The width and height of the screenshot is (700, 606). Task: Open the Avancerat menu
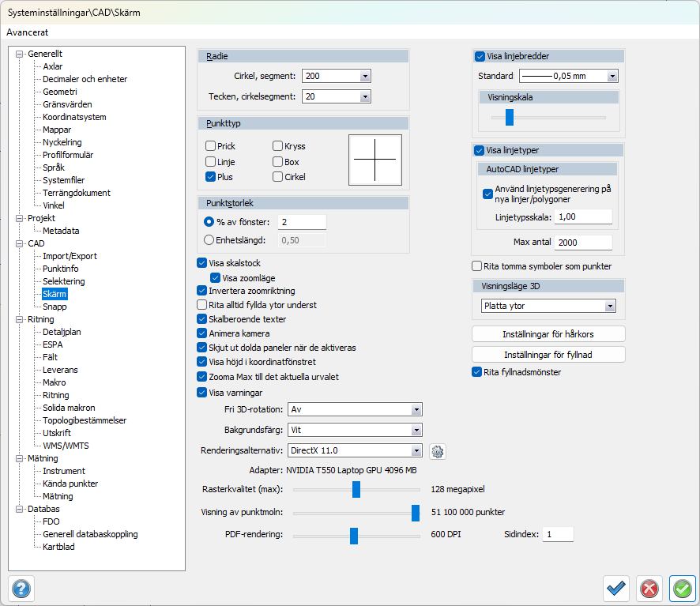[x=28, y=32]
